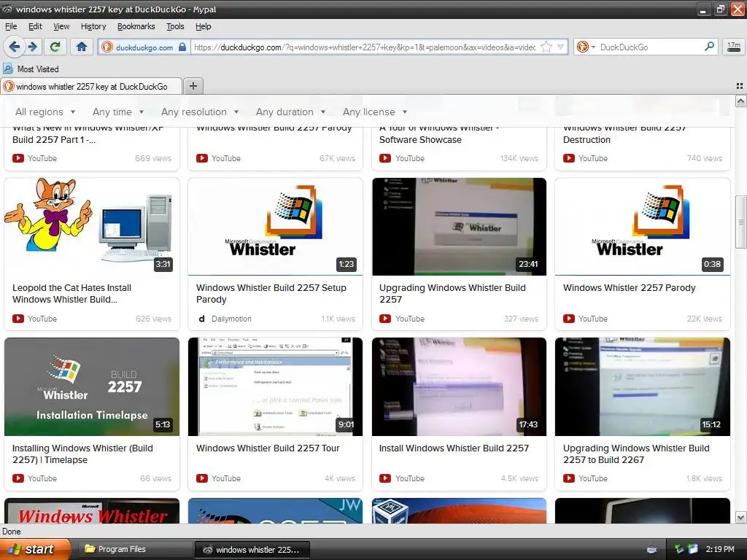This screenshot has height=560, width=747.
Task: Click the 2:19 PM system clock
Action: pos(720,549)
